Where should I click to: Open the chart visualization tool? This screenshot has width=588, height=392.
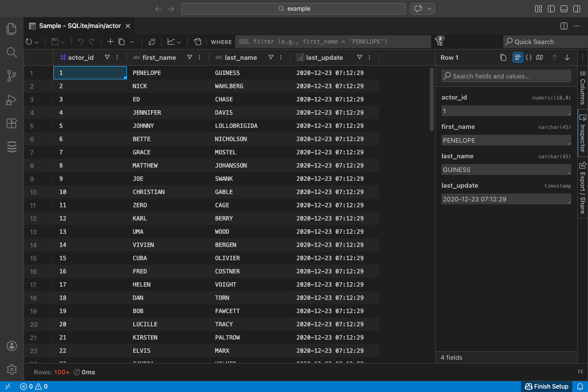(171, 42)
